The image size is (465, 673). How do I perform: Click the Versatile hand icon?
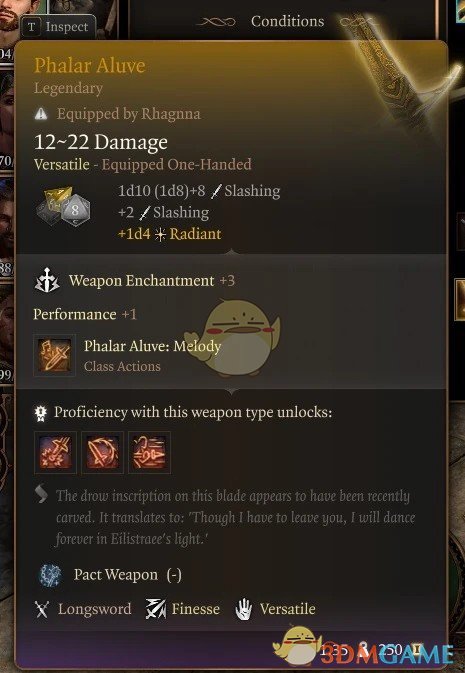tap(244, 609)
